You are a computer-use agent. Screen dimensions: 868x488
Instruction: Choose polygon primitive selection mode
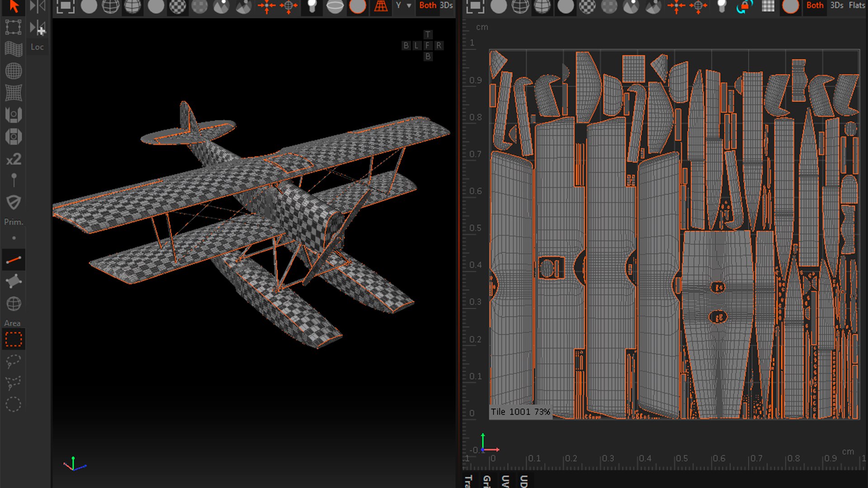click(14, 282)
